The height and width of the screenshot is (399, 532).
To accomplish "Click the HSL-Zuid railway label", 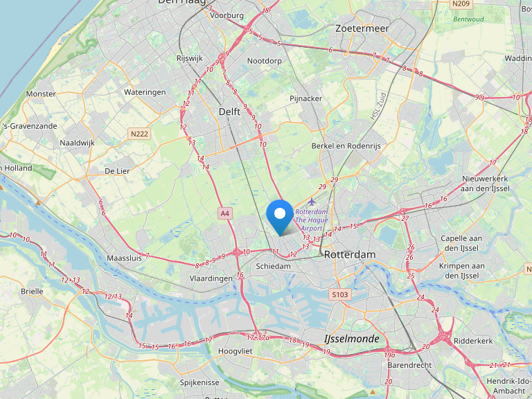I will (378, 106).
